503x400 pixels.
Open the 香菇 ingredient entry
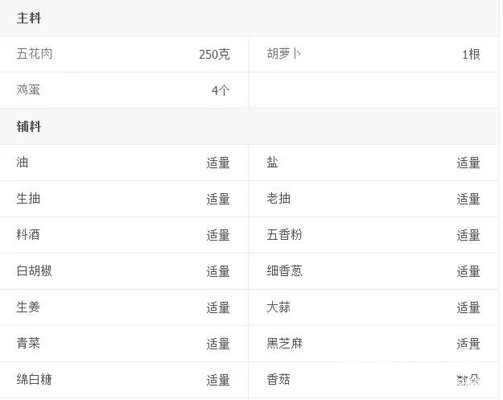pos(278,379)
